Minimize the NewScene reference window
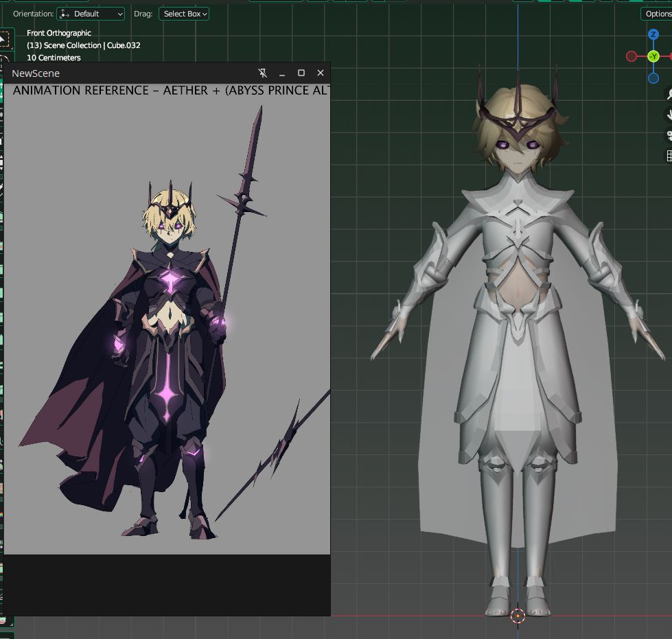The image size is (672, 639). pos(282,73)
